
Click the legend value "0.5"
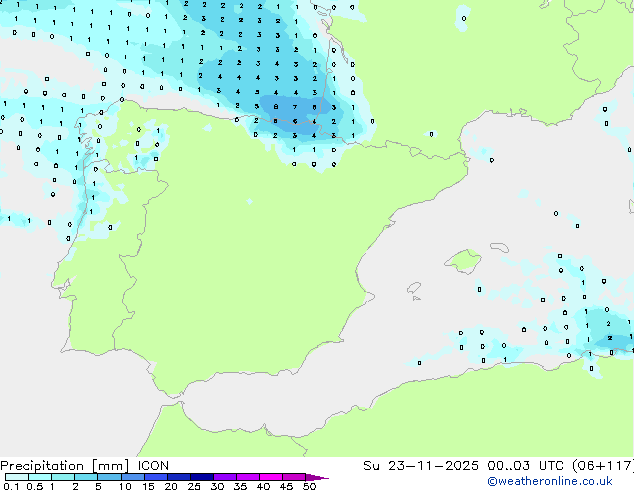tap(35, 486)
